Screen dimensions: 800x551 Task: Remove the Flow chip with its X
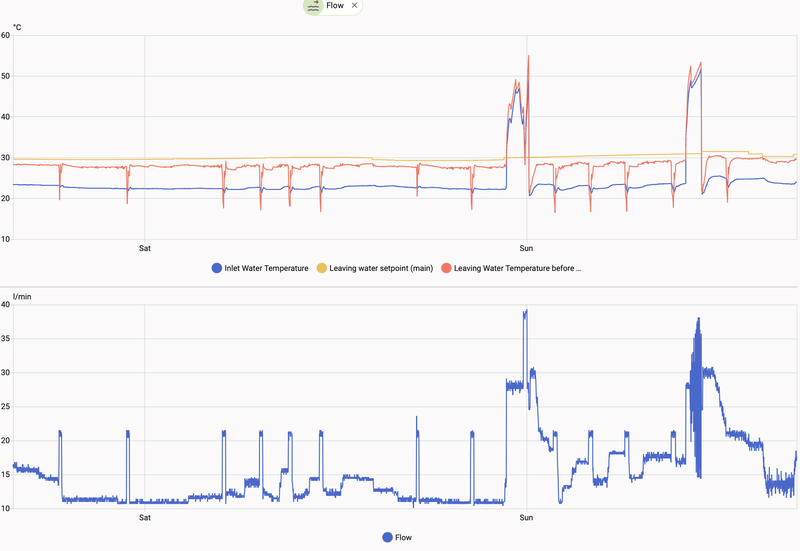(x=354, y=5)
